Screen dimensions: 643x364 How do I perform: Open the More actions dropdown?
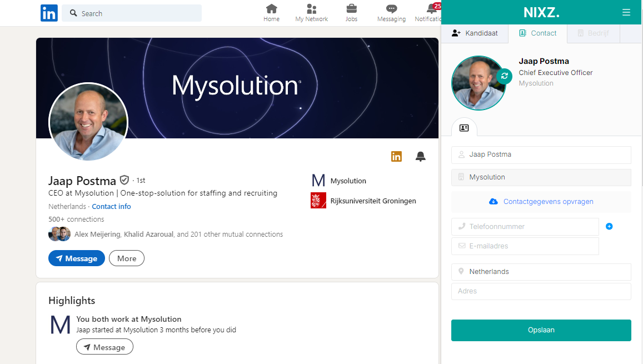pos(127,258)
